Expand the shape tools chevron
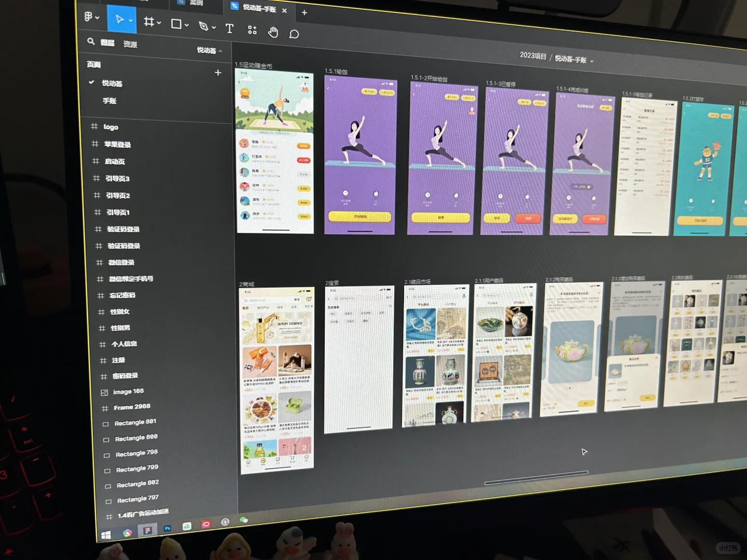This screenshot has width=747, height=560. pos(187,25)
